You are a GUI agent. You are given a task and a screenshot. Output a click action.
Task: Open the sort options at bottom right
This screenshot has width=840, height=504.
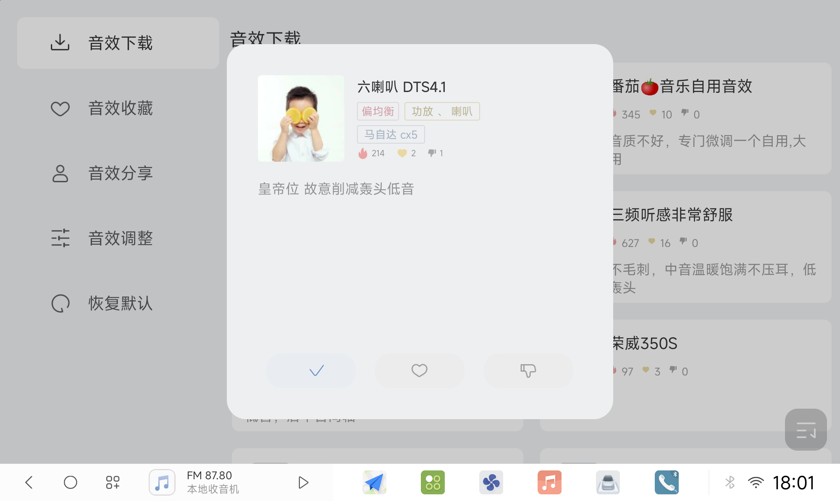tap(805, 429)
